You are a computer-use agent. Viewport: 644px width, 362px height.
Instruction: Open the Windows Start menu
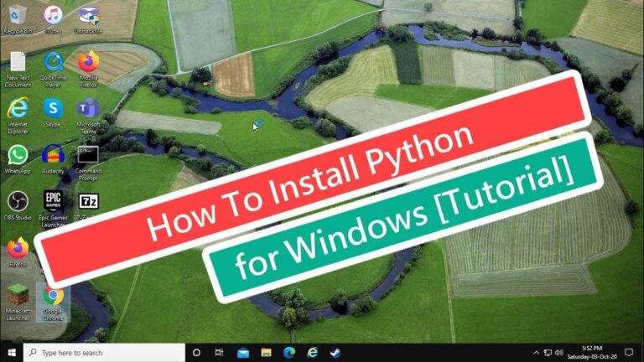(12, 353)
